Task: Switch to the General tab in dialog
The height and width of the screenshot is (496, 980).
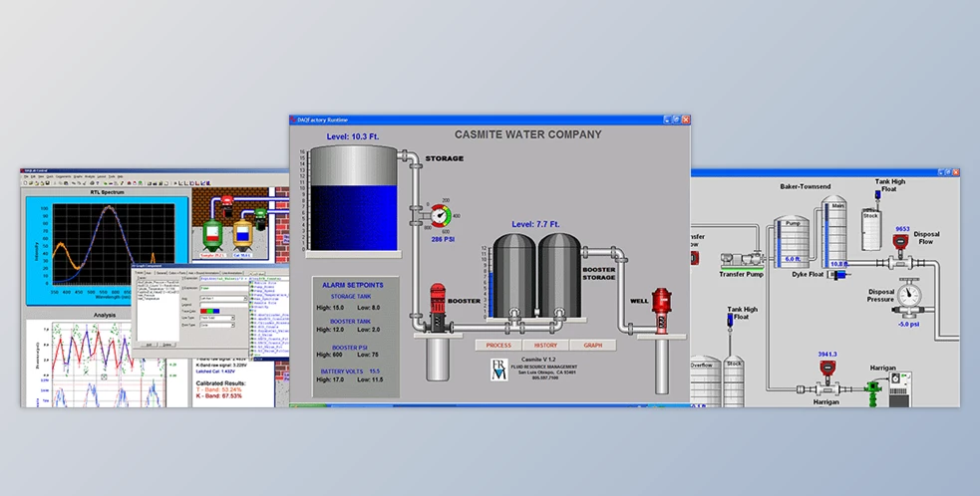Action: [x=162, y=273]
